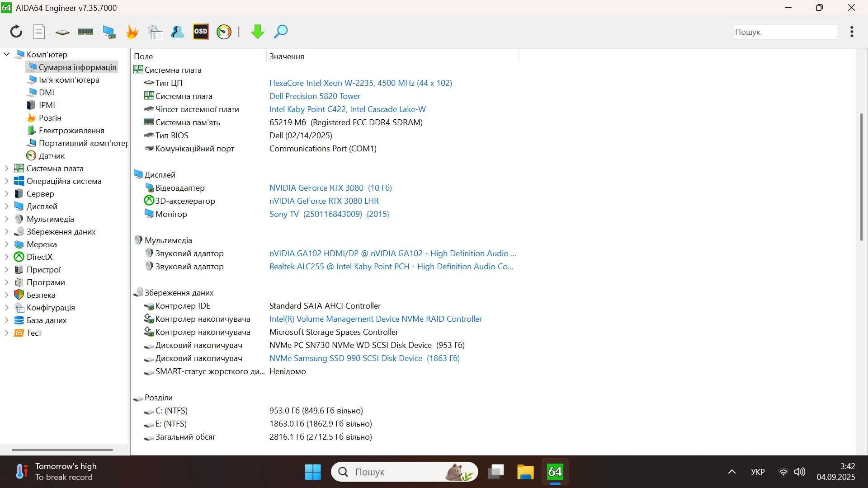Select the Розгін tree item
This screenshot has width=868, height=488.
[44, 117]
